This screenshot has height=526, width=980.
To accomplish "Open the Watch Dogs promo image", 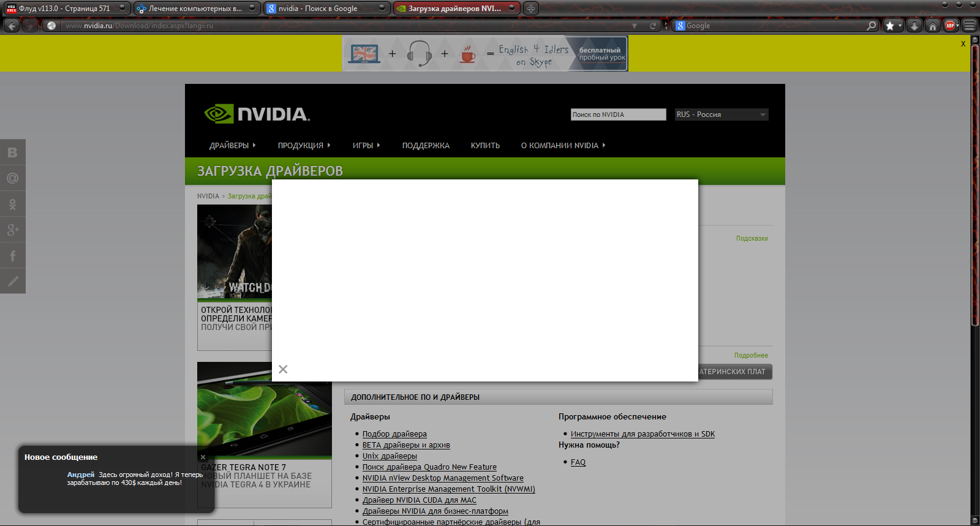I will [235, 252].
